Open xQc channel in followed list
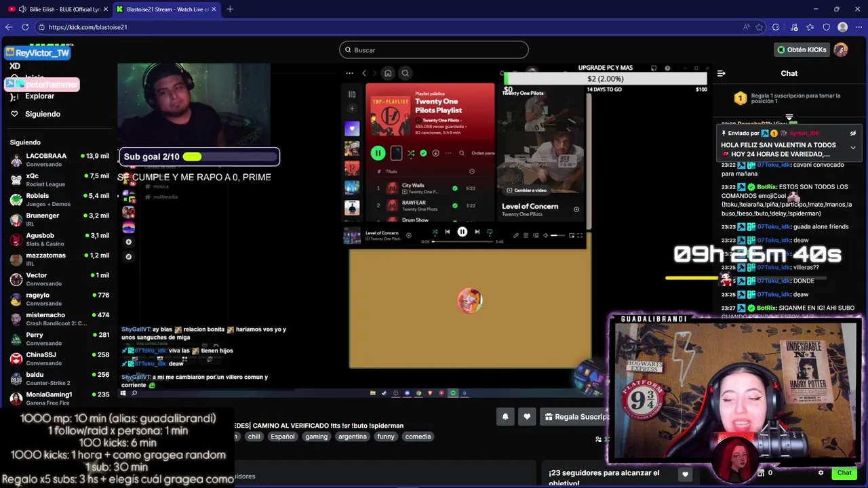 click(x=60, y=180)
